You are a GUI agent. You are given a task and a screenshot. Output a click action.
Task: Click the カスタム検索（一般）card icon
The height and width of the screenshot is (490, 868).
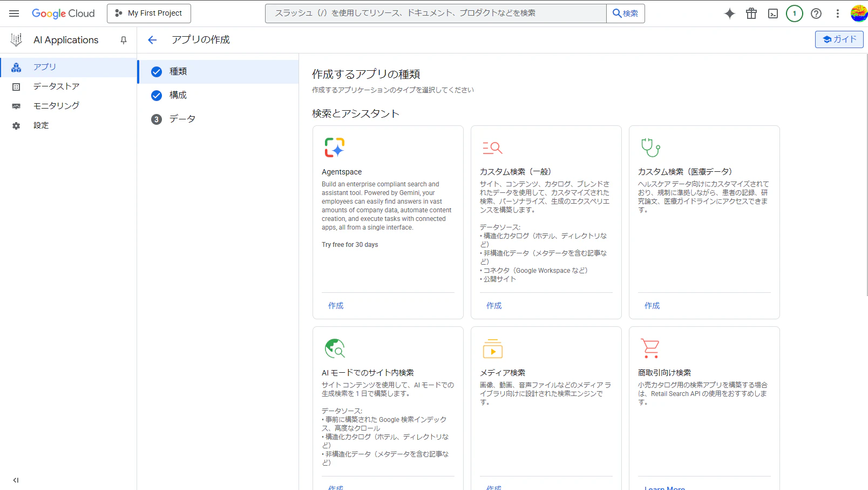pyautogui.click(x=492, y=147)
